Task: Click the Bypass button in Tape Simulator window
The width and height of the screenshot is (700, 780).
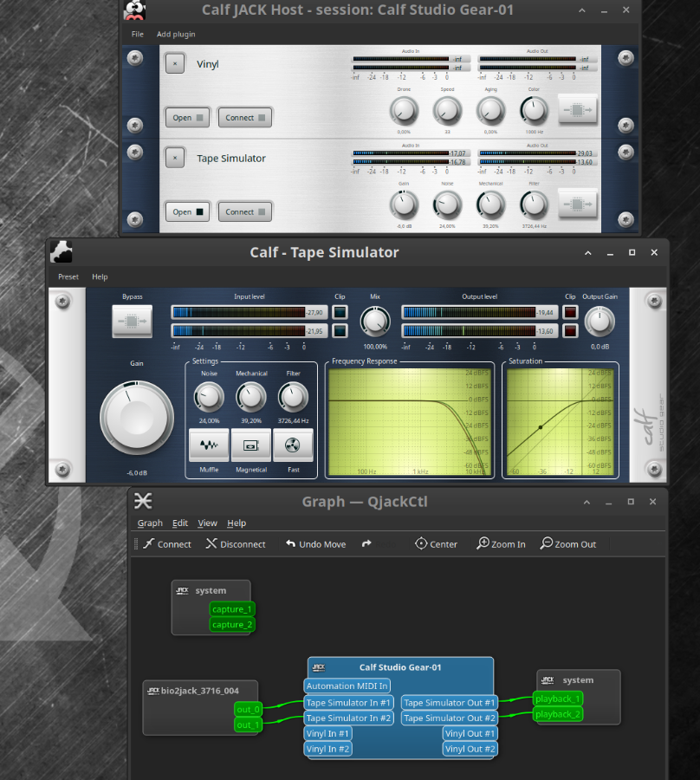Action: 133,322
